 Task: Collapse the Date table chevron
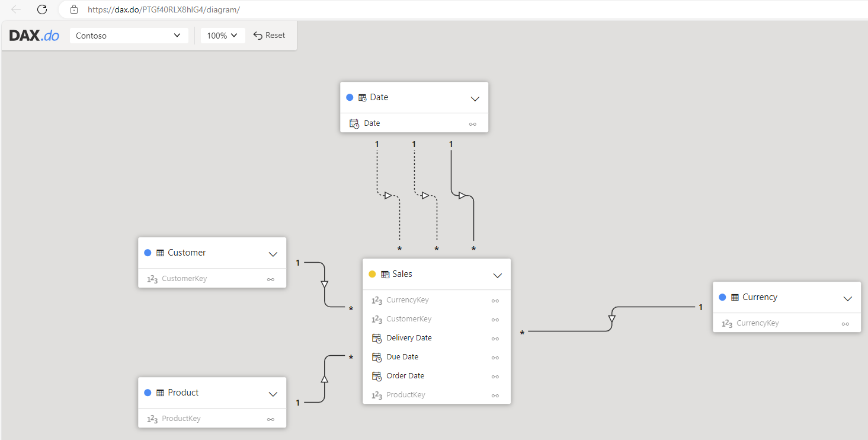pyautogui.click(x=475, y=98)
